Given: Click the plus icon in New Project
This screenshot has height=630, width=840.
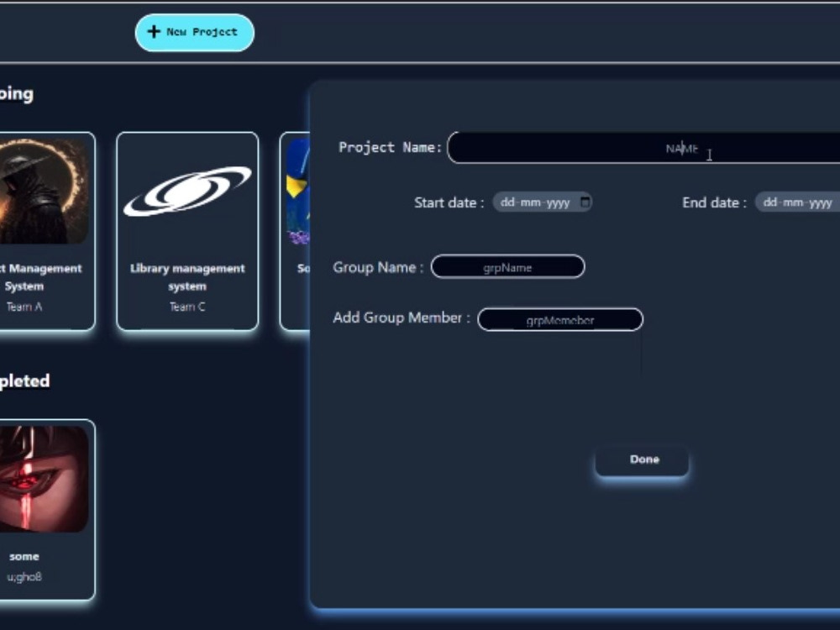Looking at the screenshot, I should tap(154, 32).
